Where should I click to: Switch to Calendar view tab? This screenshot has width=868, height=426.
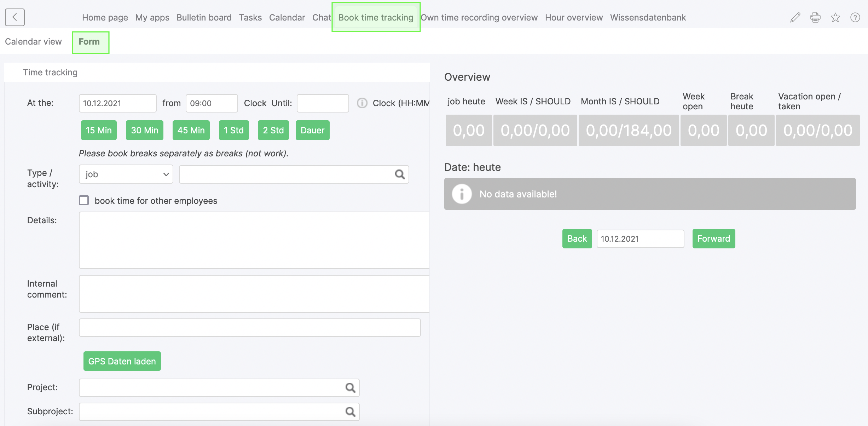pos(33,42)
